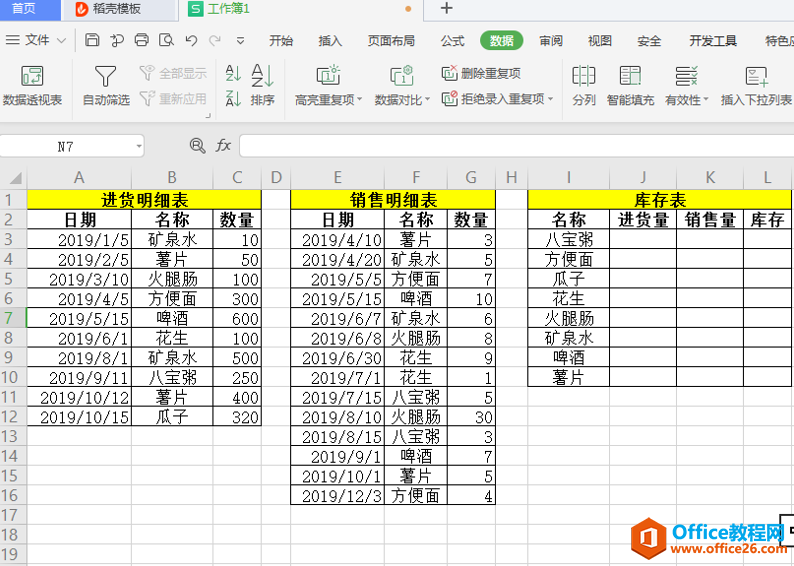Click the 库存 header cell
The image size is (794, 566).
click(767, 219)
